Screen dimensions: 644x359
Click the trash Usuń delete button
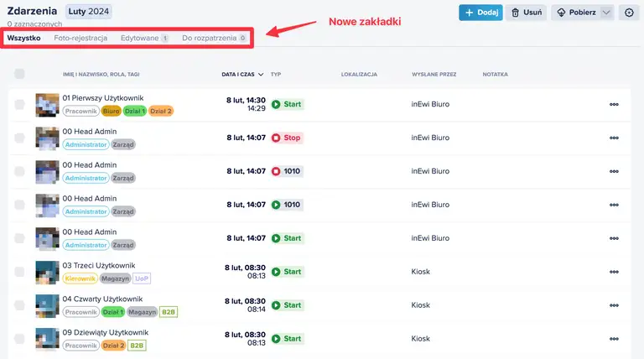527,13
